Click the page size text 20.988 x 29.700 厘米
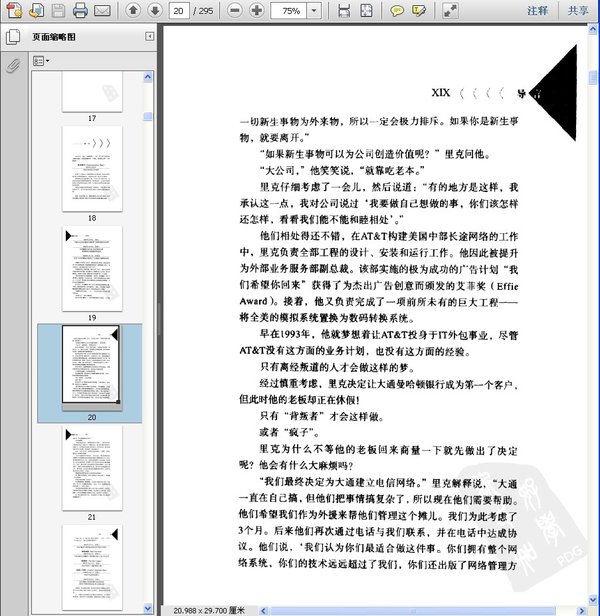The height and width of the screenshot is (616, 600). pos(209,610)
